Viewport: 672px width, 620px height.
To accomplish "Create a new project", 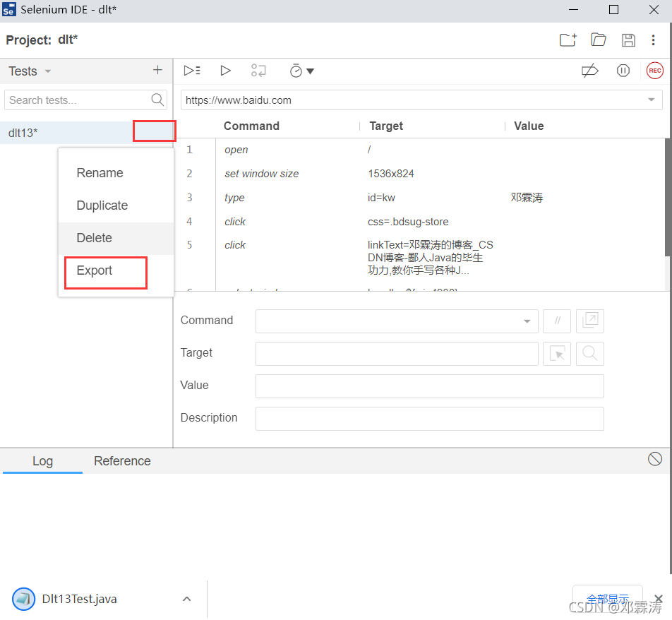I will point(568,40).
